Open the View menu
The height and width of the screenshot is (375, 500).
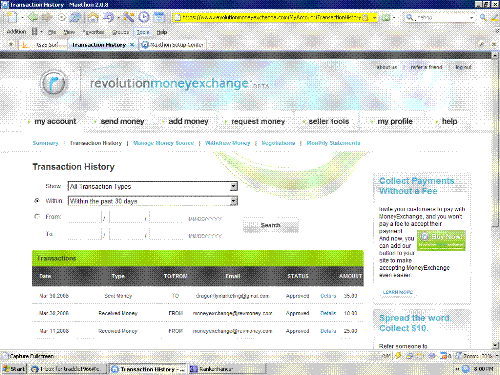coord(69,32)
